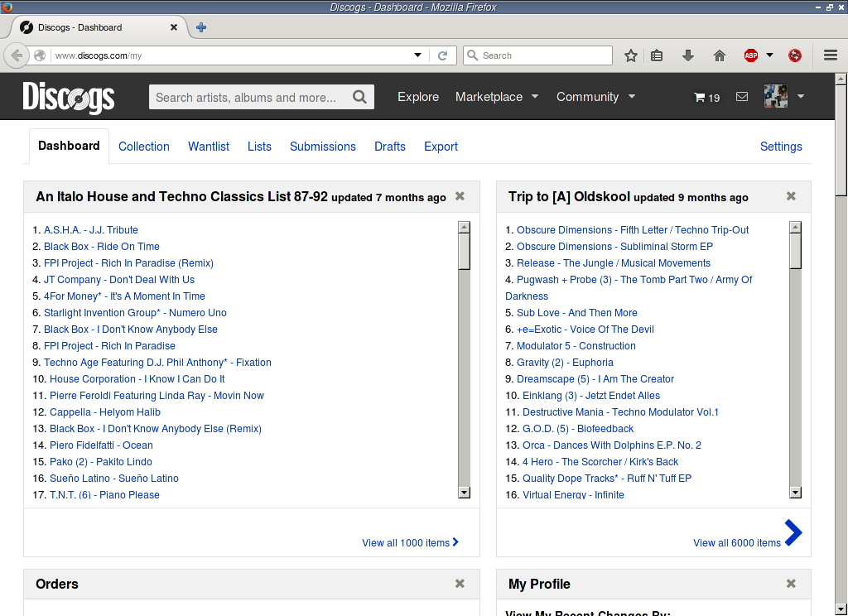Open Piero Fidelfatti - Ocean link
Image resolution: width=848 pixels, height=616 pixels.
[x=101, y=445]
